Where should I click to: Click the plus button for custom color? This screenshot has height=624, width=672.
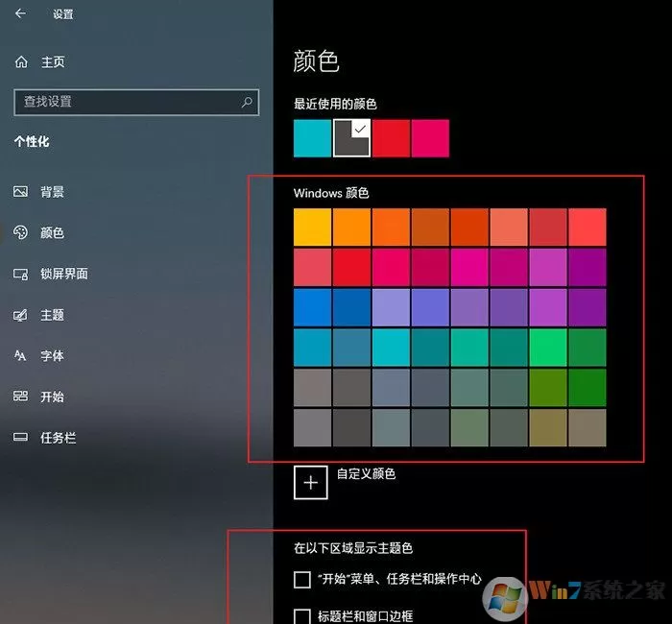coord(311,483)
